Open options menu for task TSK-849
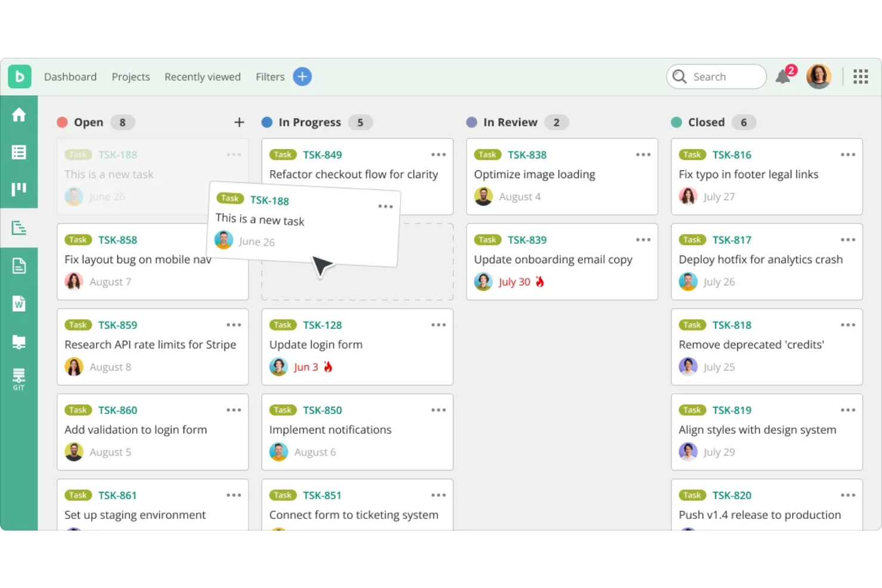This screenshot has width=882, height=588. coord(439,154)
